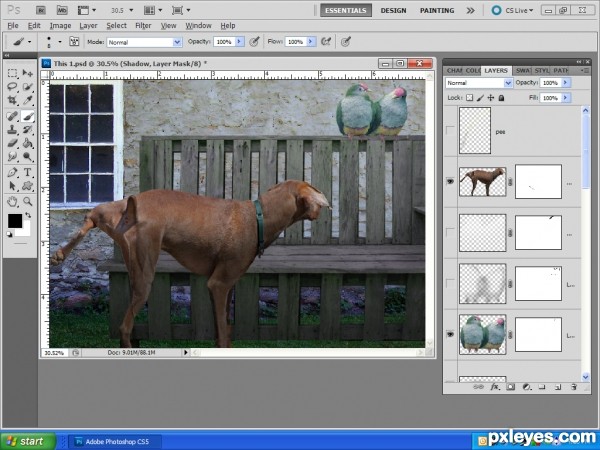Viewport: 600px width, 450px height.
Task: Open the Image menu
Action: 60,26
